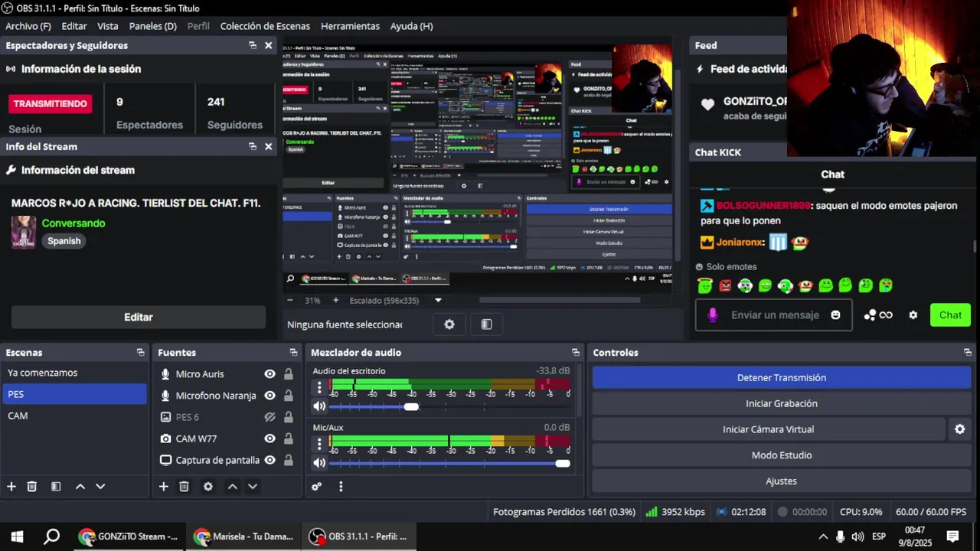The height and width of the screenshot is (551, 980).
Task: Open chat settings gear icon
Action: pos(913,315)
